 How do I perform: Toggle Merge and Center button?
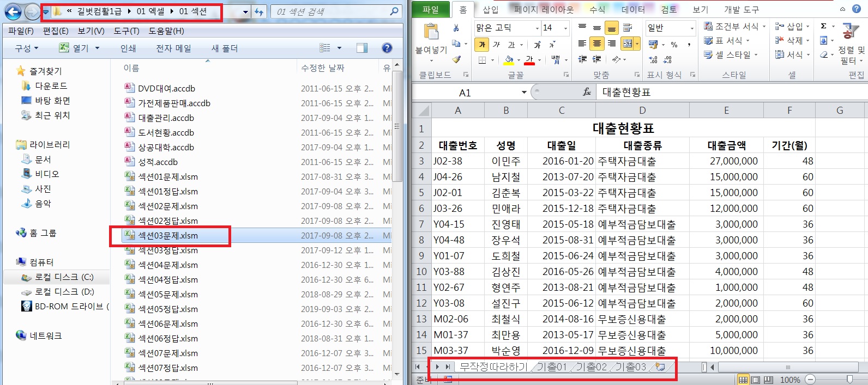pos(627,44)
